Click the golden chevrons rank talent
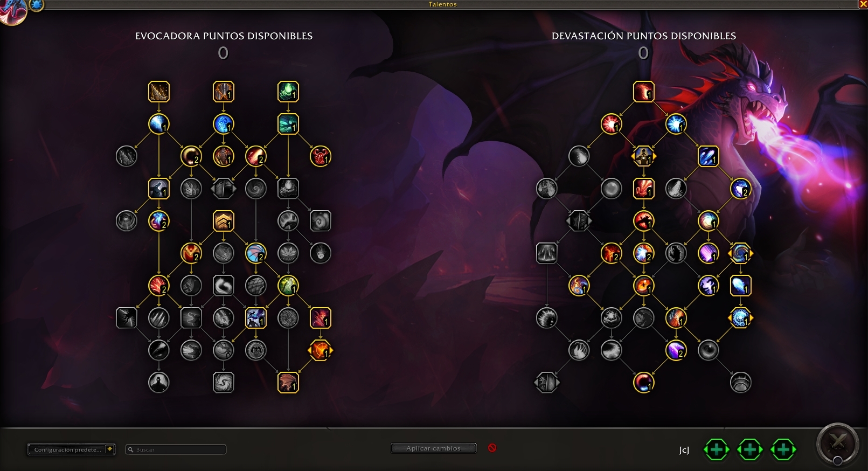Image resolution: width=868 pixels, height=471 pixels. [x=224, y=221]
